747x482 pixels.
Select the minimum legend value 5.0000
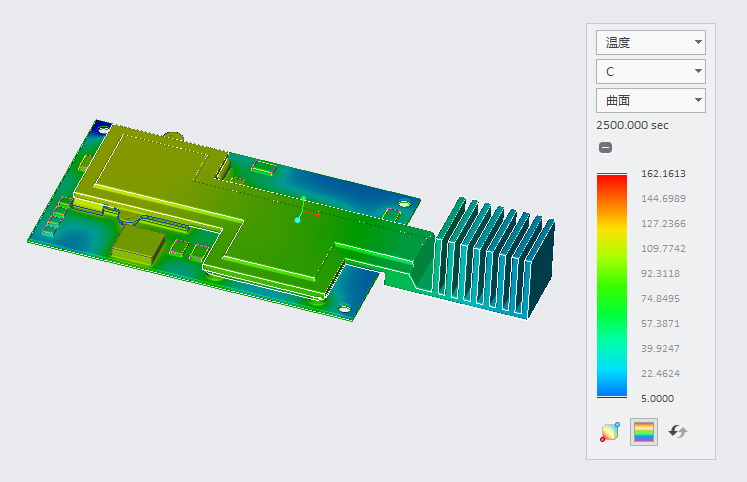click(x=657, y=398)
